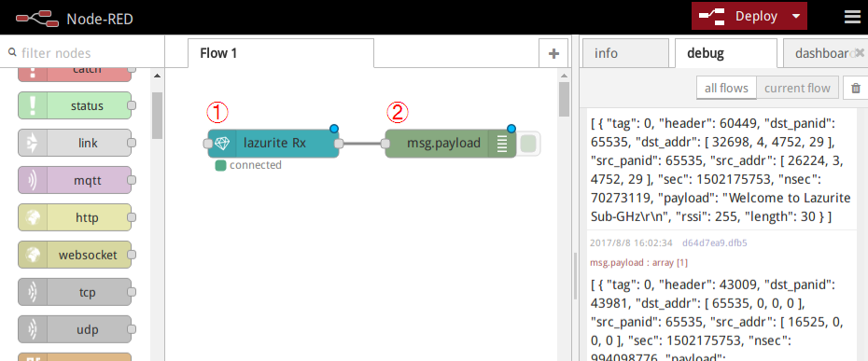This screenshot has width=868, height=361.
Task: Clear debug log with trash icon
Action: (855, 88)
